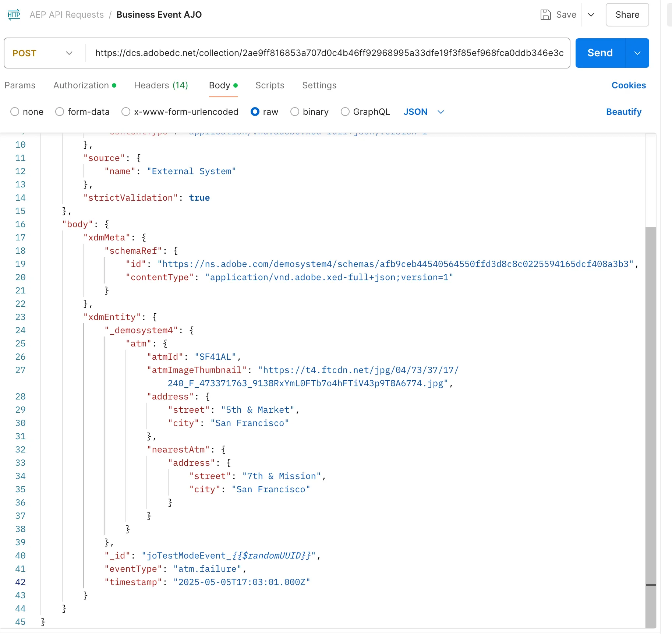Click the "strictValidation" key on line 14
This screenshot has width=672, height=634.
pyautogui.click(x=131, y=198)
